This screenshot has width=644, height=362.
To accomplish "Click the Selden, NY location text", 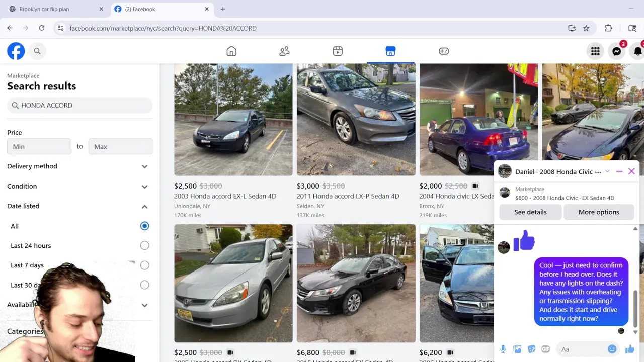I will tap(310, 206).
